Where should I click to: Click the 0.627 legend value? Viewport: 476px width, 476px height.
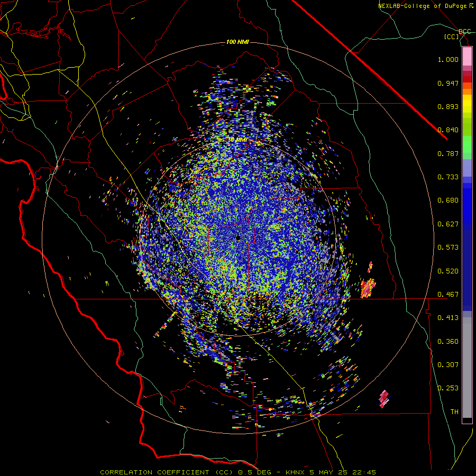pyautogui.click(x=448, y=224)
